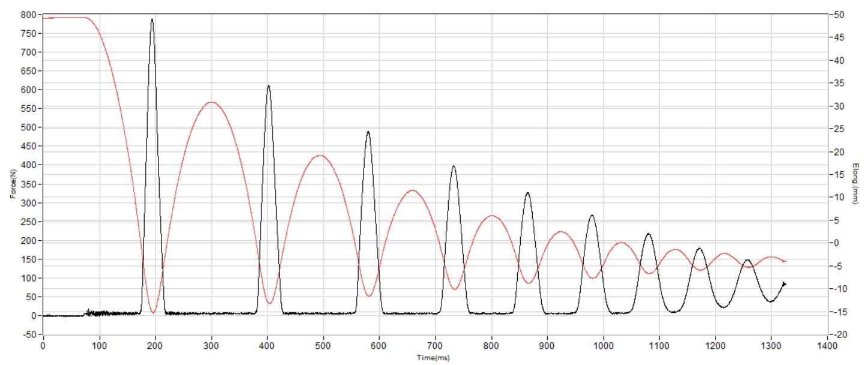This screenshot has width=868, height=365.
Task: Click the 700 label on the Time axis
Action: coord(436,346)
